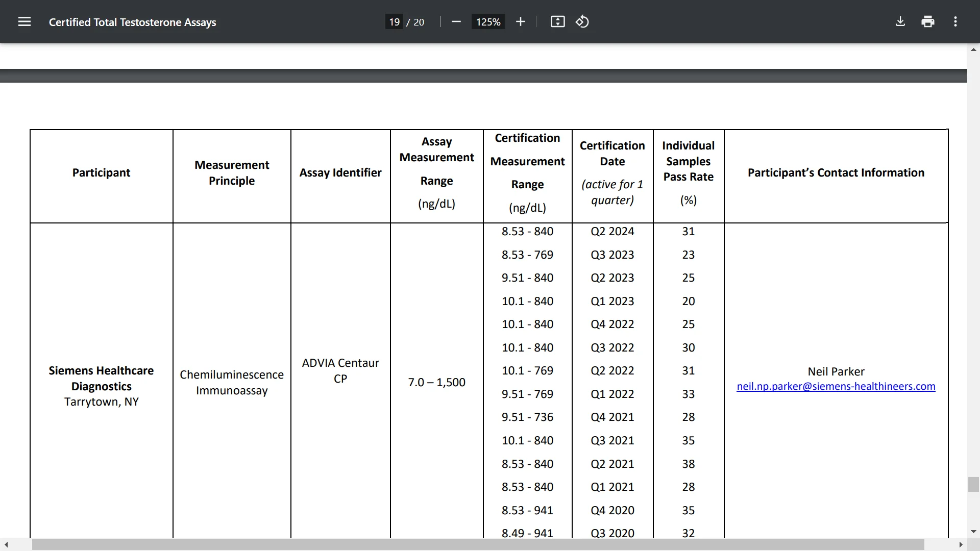Click the Q1 2022 certification date
This screenshot has height=551, width=980.
pyautogui.click(x=612, y=394)
